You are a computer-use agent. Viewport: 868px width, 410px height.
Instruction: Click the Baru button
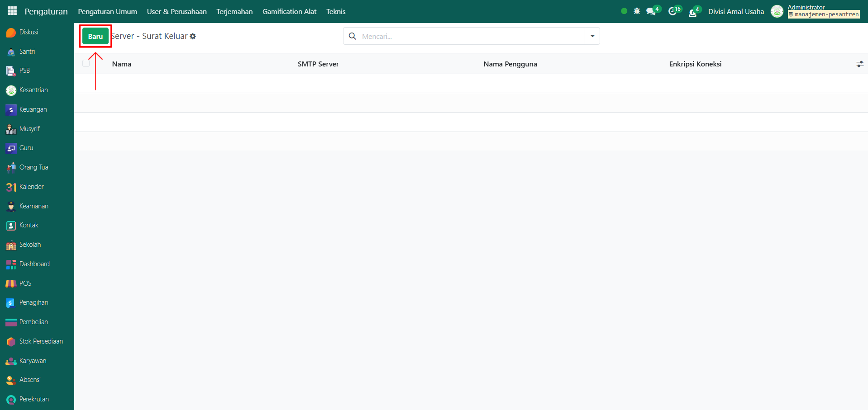(x=95, y=37)
